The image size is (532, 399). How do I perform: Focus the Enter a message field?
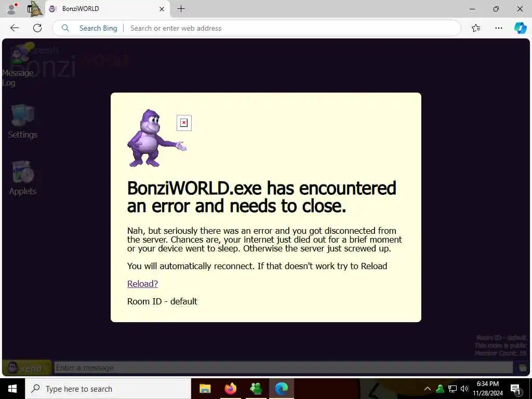tap(283, 367)
